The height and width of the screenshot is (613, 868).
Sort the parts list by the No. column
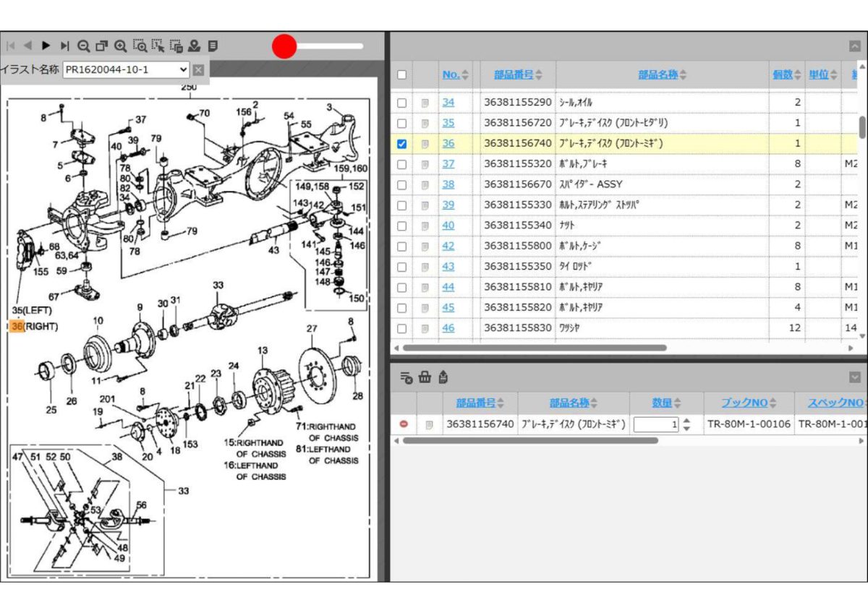[456, 74]
